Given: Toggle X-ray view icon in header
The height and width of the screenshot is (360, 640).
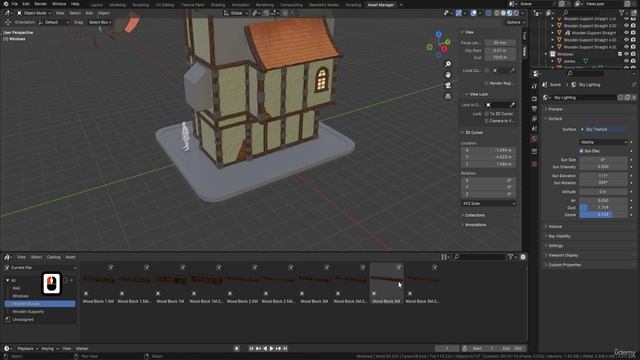Looking at the screenshot, I should coord(489,13).
